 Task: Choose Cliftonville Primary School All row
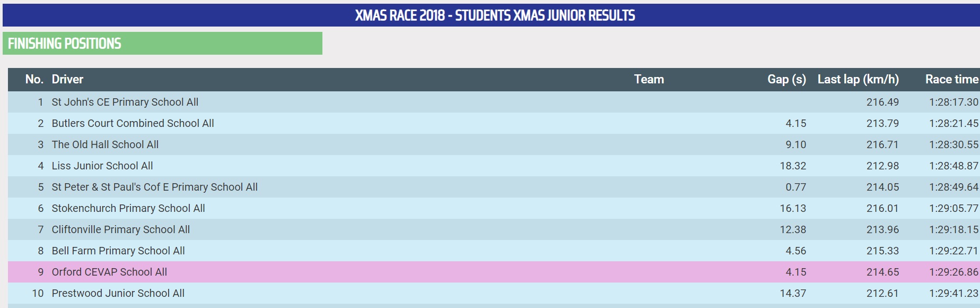point(120,229)
